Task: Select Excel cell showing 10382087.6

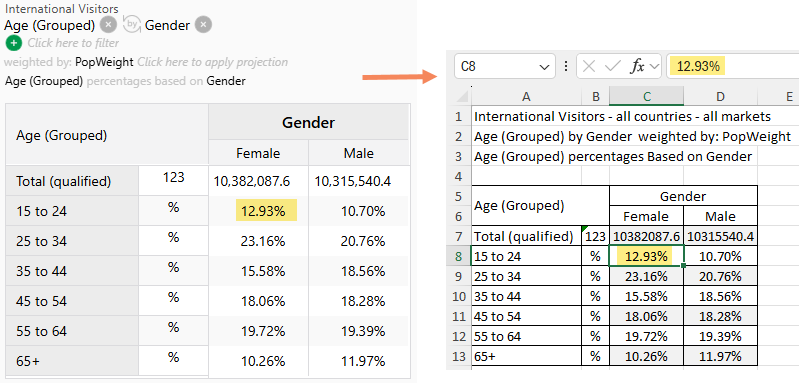Action: pyautogui.click(x=647, y=236)
